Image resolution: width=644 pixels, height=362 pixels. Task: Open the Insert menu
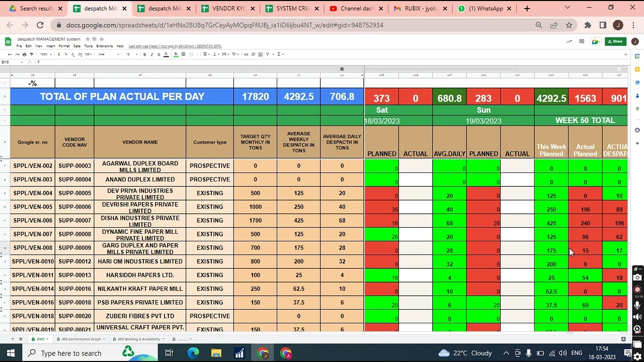point(50,46)
